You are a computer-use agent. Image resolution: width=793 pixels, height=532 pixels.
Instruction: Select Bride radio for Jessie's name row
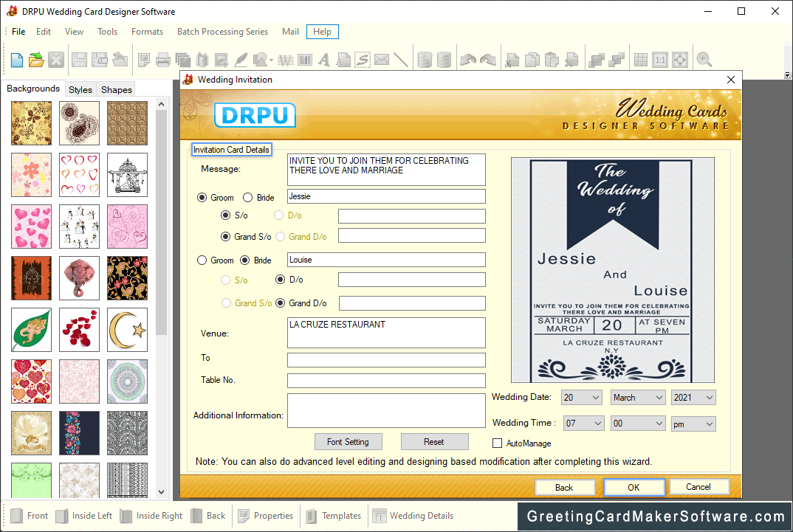tap(248, 198)
